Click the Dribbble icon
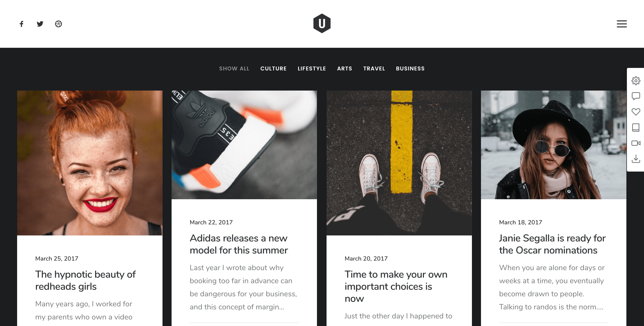Image resolution: width=644 pixels, height=326 pixels. click(x=59, y=24)
